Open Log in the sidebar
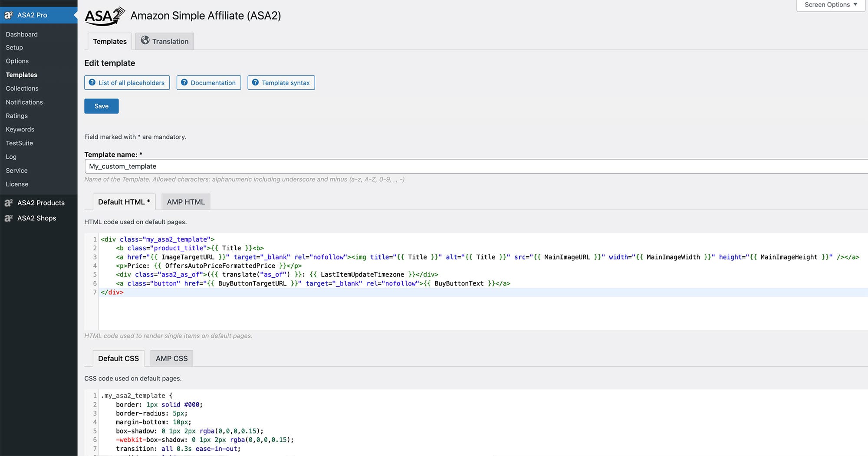Viewport: 868px width, 456px height. point(11,157)
